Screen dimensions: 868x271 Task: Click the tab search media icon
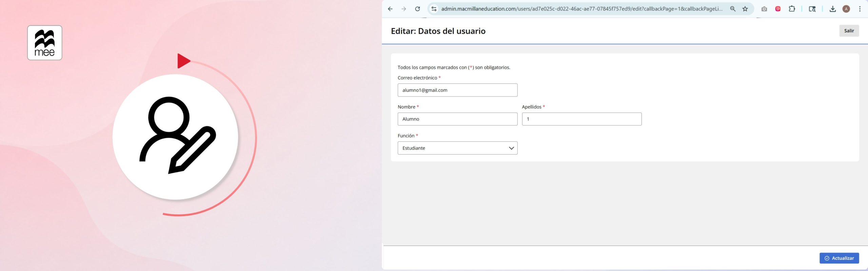(812, 9)
